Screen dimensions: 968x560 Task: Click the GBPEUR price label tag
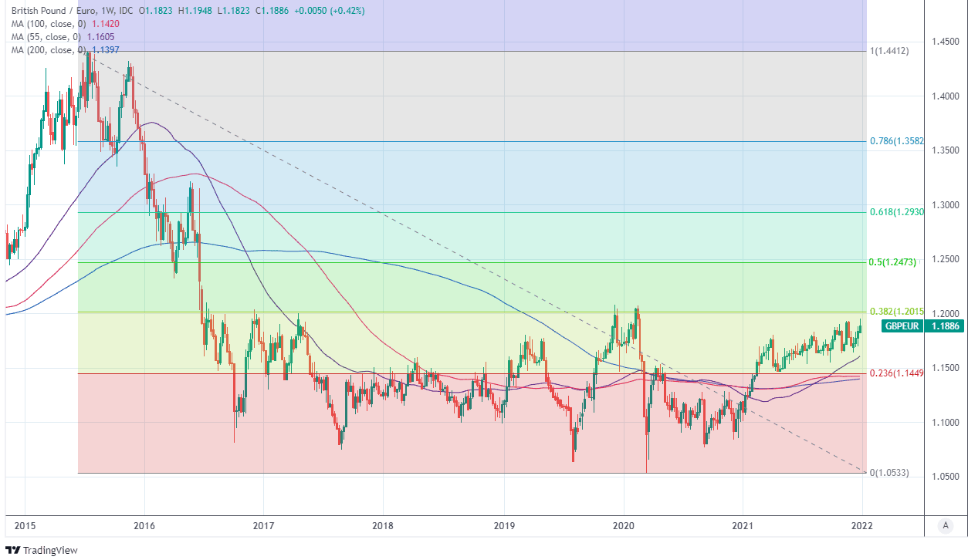[x=900, y=326]
